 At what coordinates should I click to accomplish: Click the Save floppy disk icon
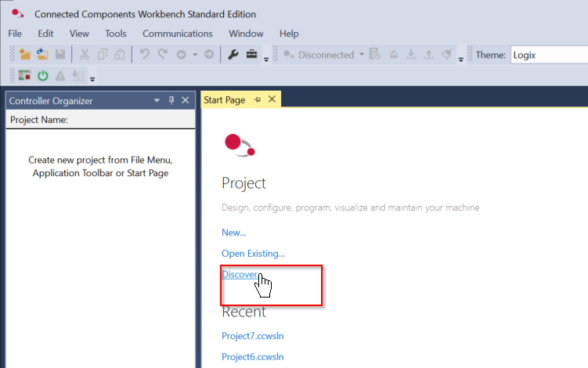(60, 54)
